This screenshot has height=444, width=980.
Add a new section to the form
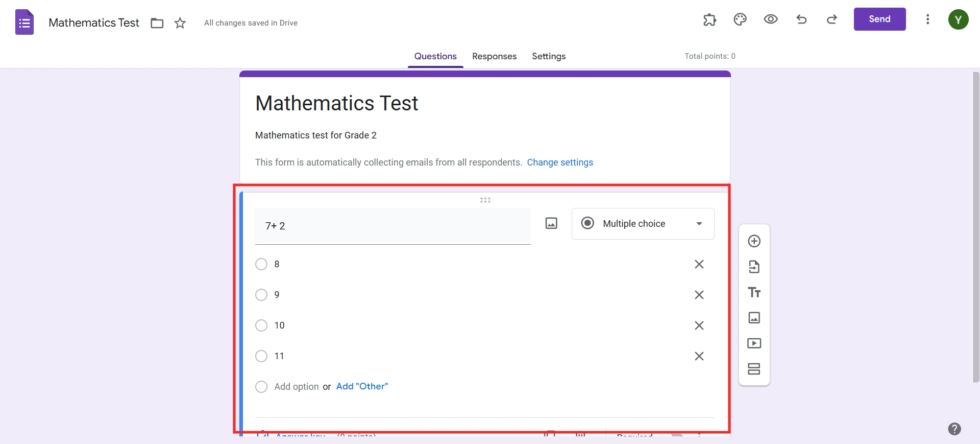pos(754,369)
